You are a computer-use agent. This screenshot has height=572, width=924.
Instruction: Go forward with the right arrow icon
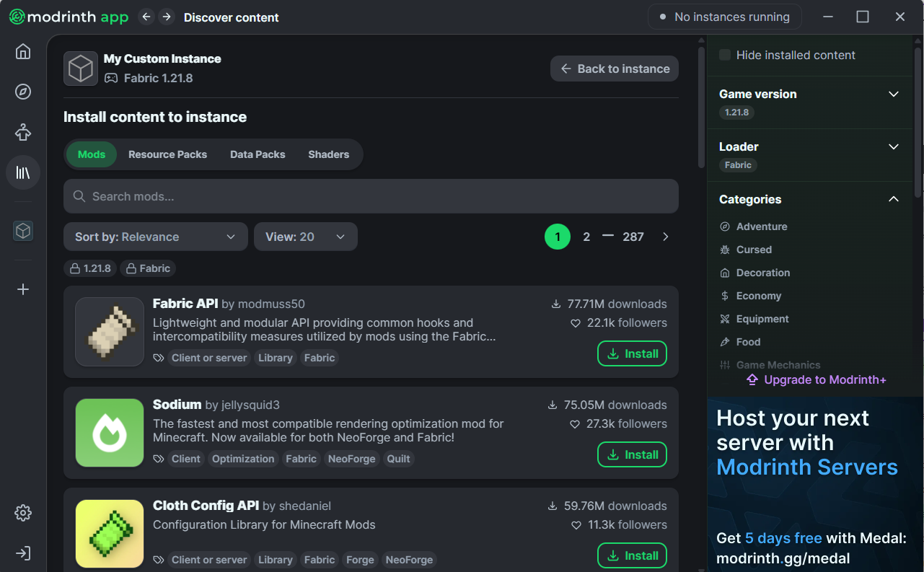[167, 17]
